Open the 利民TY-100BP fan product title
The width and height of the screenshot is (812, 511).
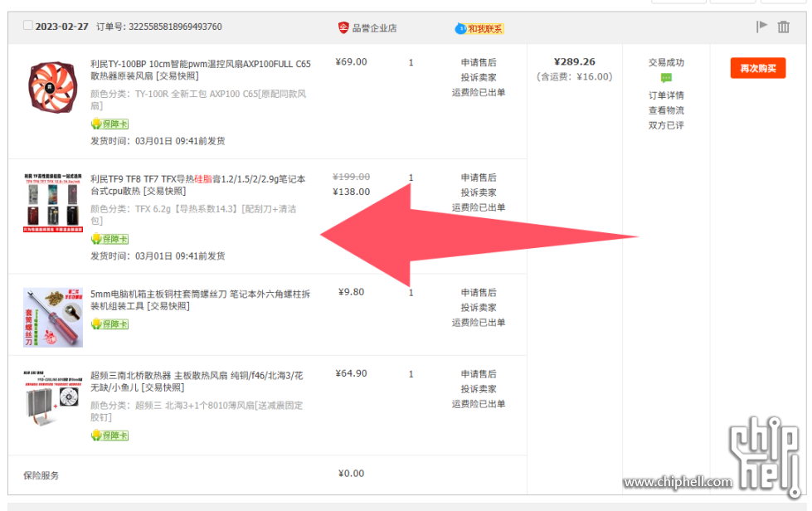[201, 70]
